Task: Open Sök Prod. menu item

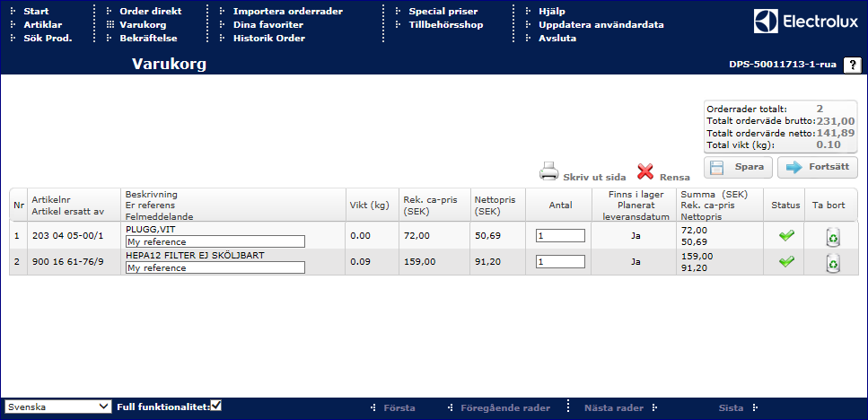Action: click(x=48, y=39)
